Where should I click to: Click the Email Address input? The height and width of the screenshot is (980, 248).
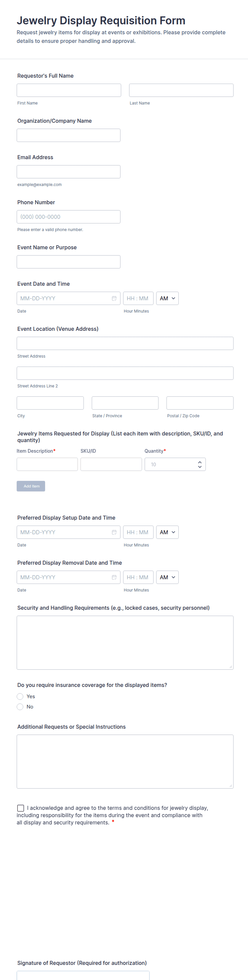point(68,172)
